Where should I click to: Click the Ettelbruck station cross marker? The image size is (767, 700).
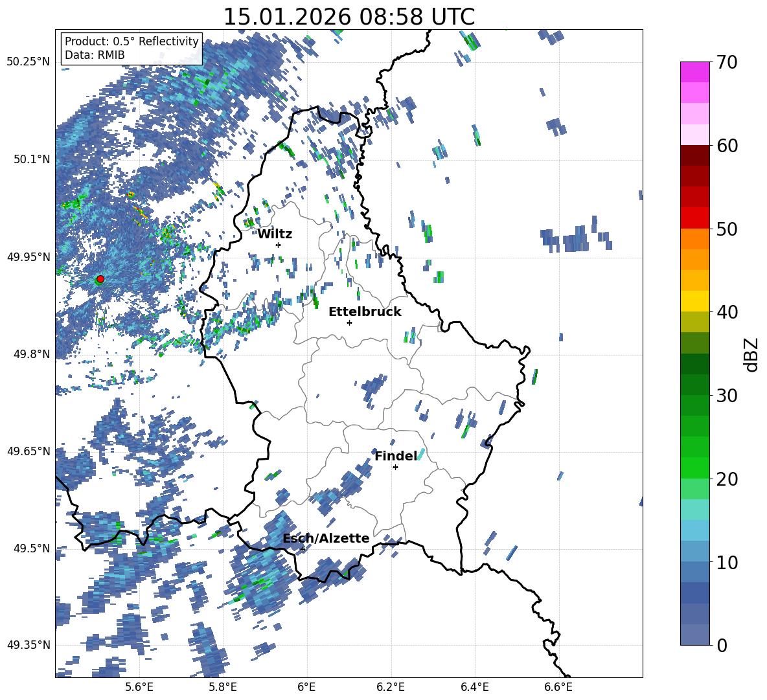(x=349, y=322)
